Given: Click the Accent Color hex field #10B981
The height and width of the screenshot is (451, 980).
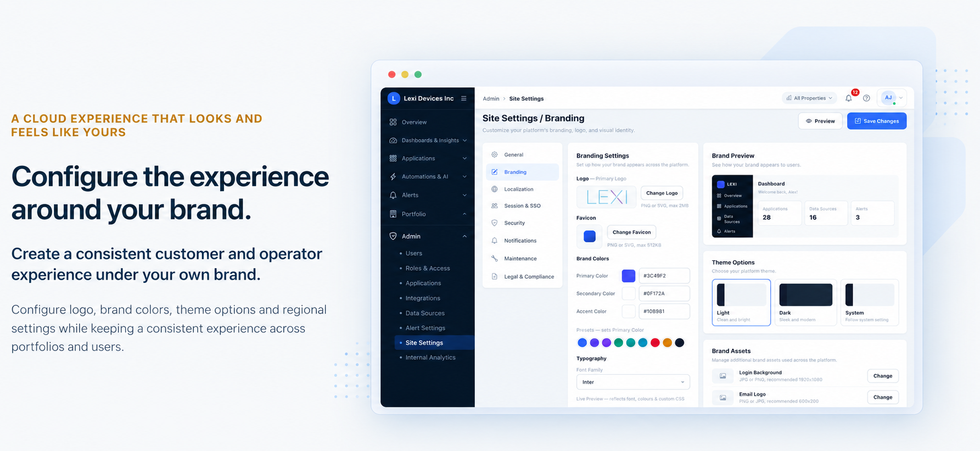Looking at the screenshot, I should [664, 311].
